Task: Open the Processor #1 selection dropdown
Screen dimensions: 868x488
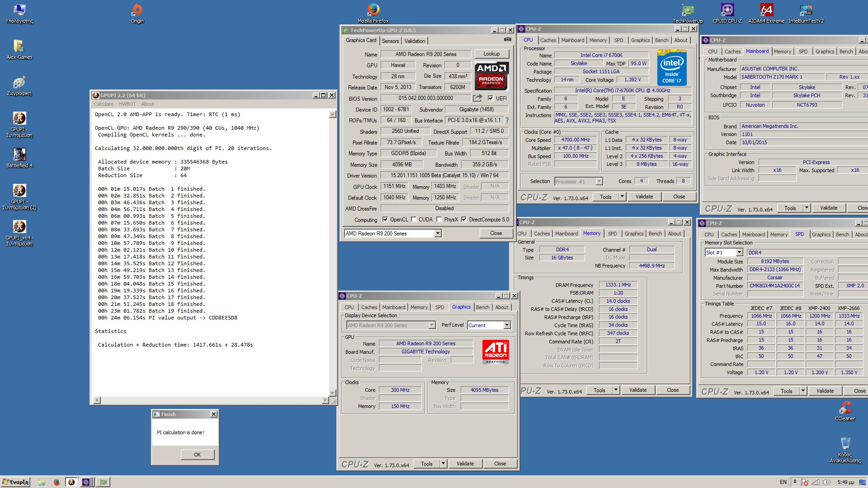Action: (x=599, y=182)
